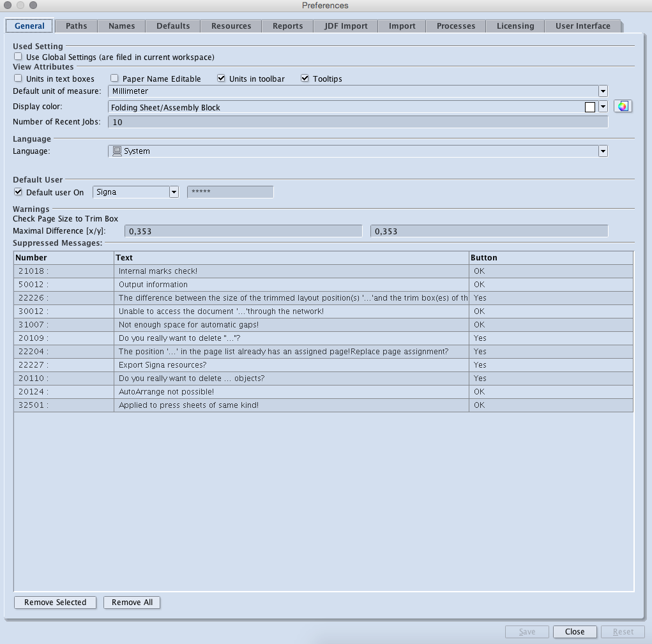Viewport: 652px width, 644px height.
Task: Disable the Tooltips checkbox
Action: 305,78
